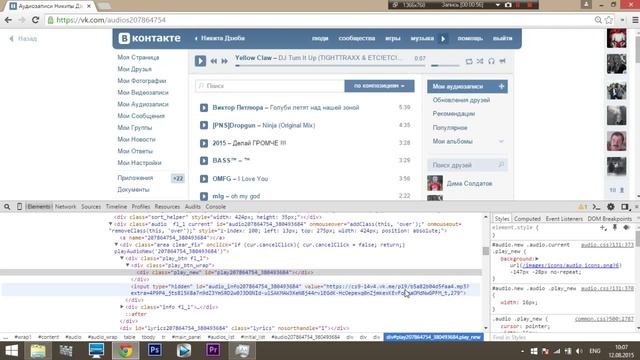Open помощь in top navigation
This screenshot has height=360, width=640.
click(470, 38)
